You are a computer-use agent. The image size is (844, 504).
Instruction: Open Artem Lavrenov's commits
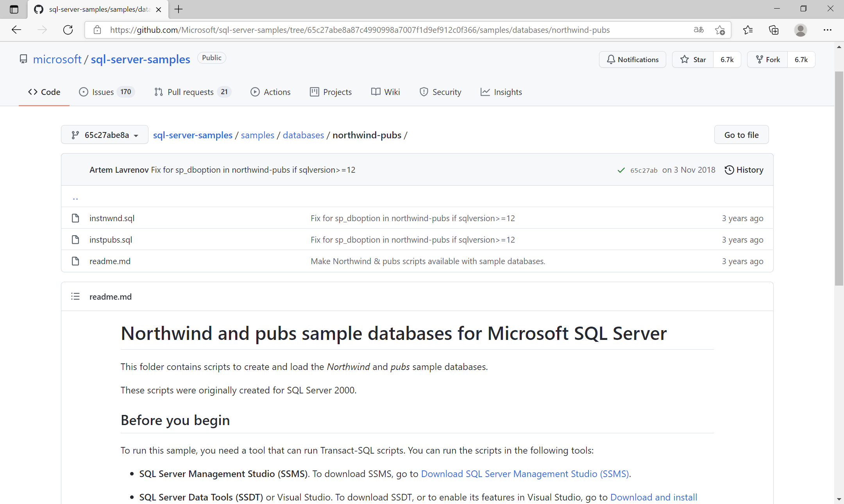point(119,170)
